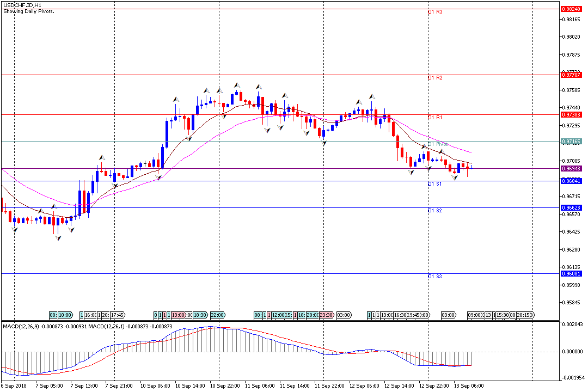
Task: Click the 10 Sep 14:00 time label
Action: point(190,386)
